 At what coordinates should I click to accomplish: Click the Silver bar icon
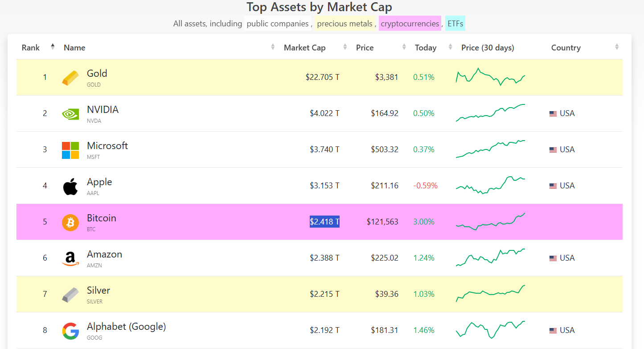[70, 295]
